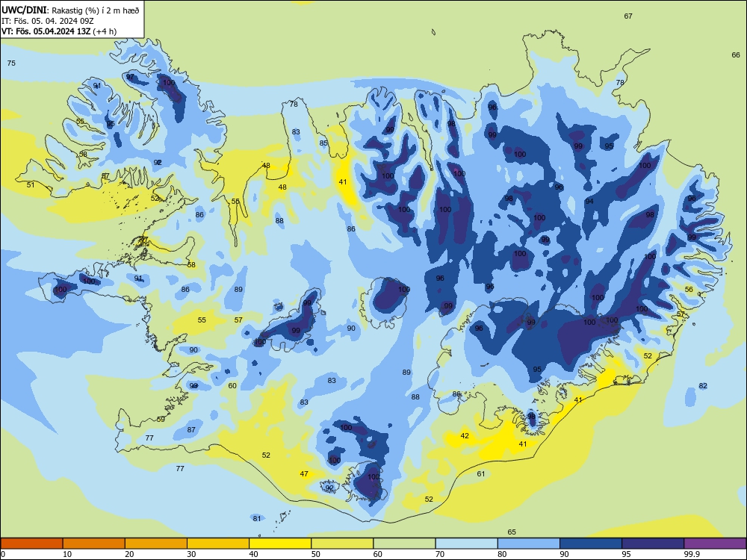The image size is (747, 560).
Task: Click the '47' humidity value in the south
Action: click(304, 474)
